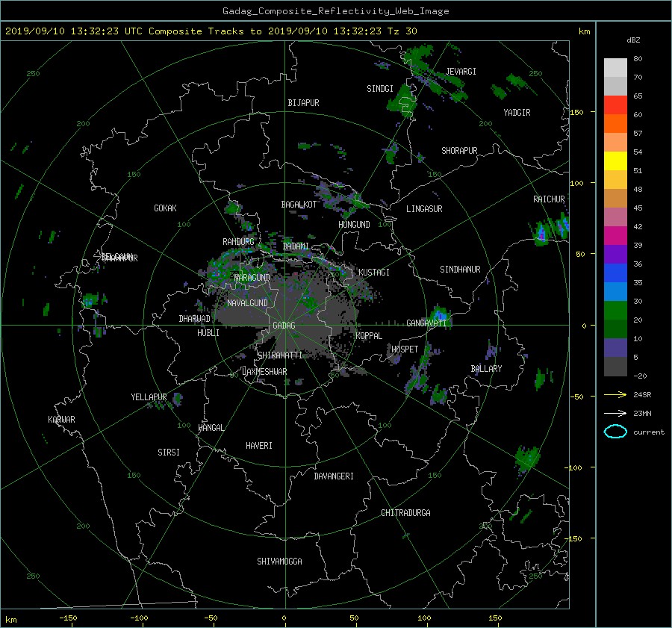Select the light blue 30-35 dBZ swatch
Viewport: 672px width, 628px height.
pyautogui.click(x=615, y=292)
